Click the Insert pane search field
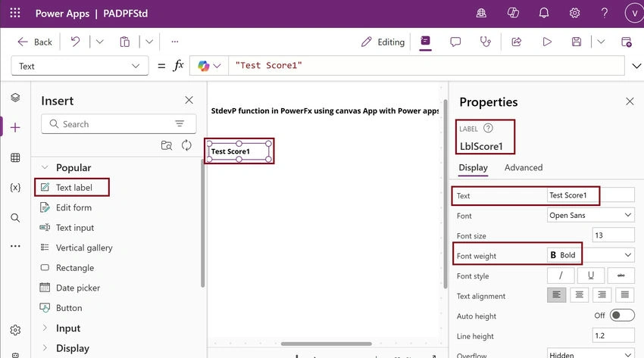 (x=118, y=124)
